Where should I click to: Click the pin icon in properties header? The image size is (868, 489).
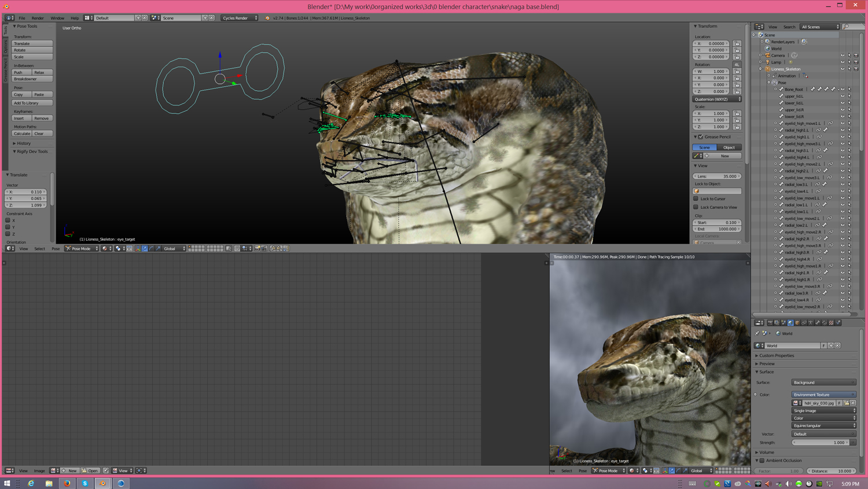pos(757,333)
